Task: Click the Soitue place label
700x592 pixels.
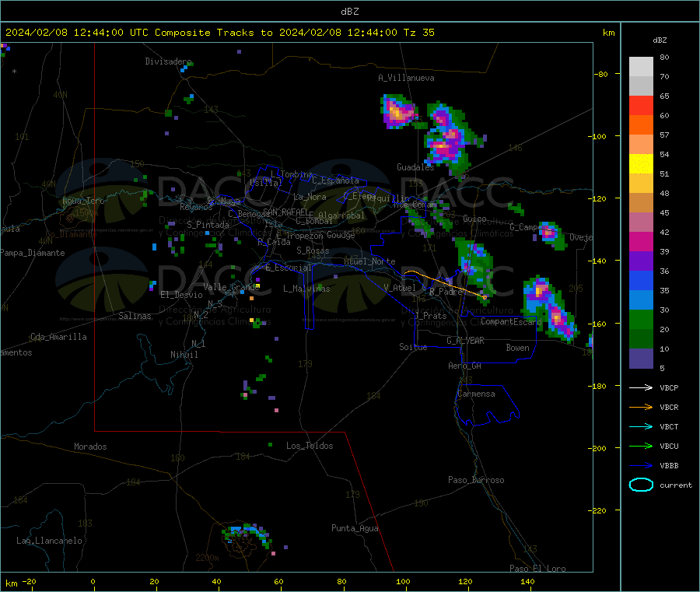Action: point(413,347)
